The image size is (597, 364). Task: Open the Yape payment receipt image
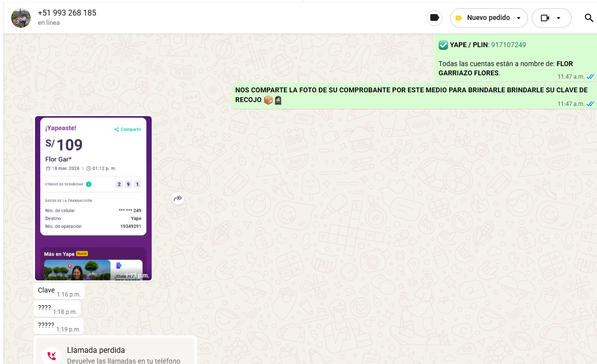pos(93,194)
